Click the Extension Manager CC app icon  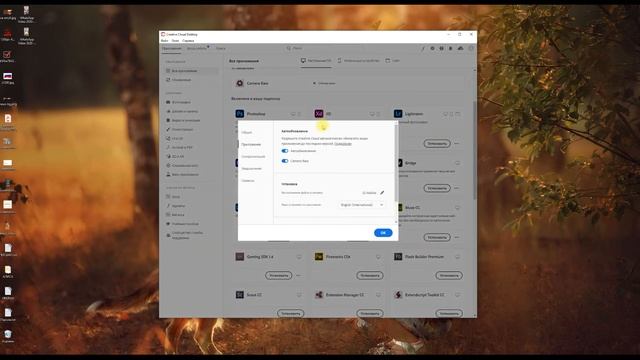click(x=319, y=295)
